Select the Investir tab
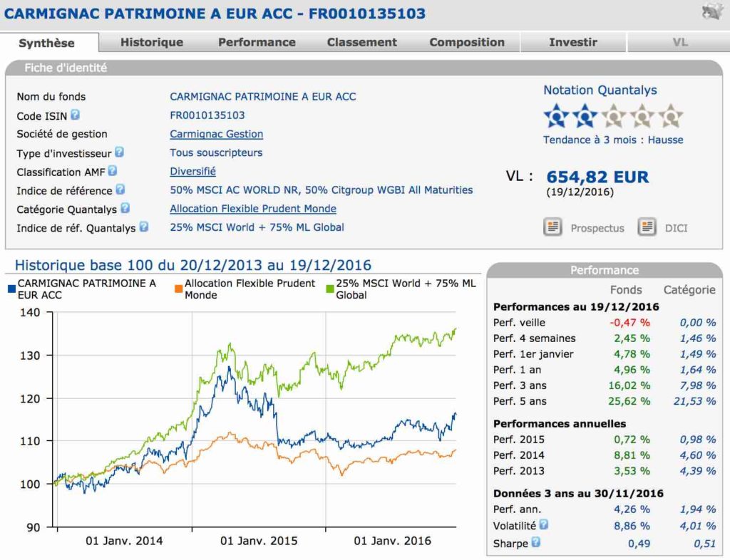The height and width of the screenshot is (560, 730). [x=573, y=42]
